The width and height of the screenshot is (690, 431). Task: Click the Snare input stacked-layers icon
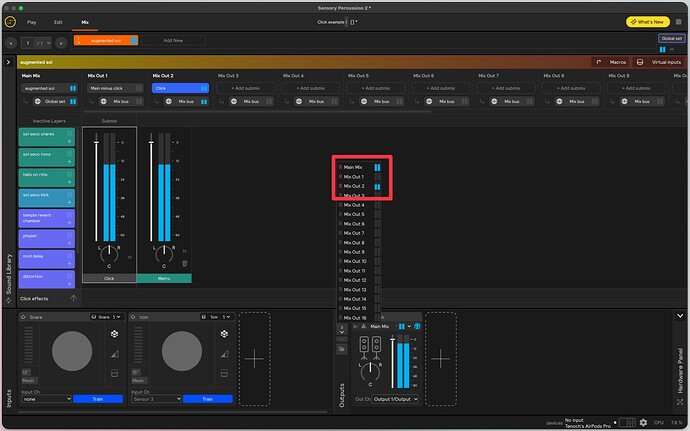[114, 373]
